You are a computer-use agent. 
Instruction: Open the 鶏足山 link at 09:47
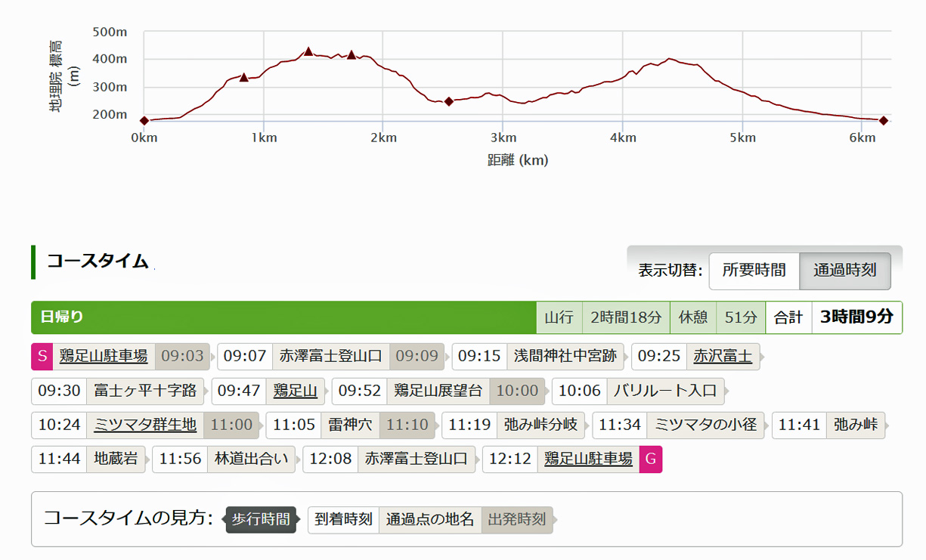[x=295, y=391]
